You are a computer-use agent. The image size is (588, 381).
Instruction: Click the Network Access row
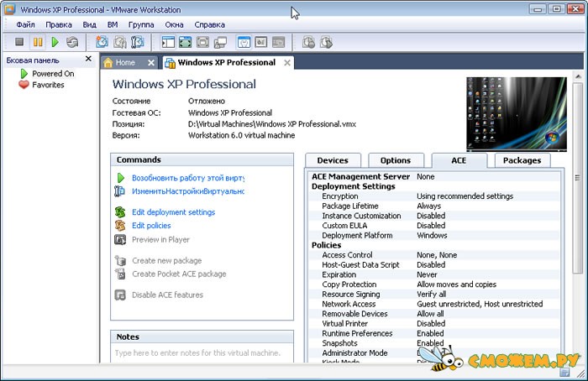pyautogui.click(x=434, y=304)
